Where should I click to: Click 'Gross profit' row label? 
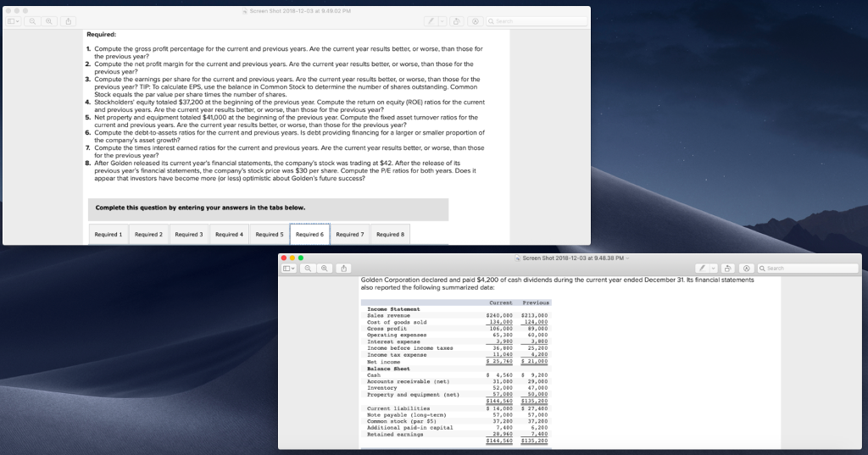pos(387,329)
